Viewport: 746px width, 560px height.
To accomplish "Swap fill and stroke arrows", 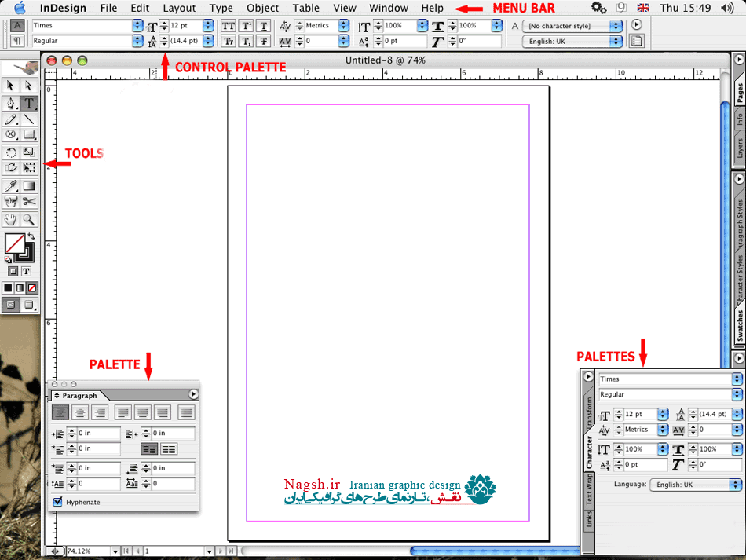I will coord(31,236).
